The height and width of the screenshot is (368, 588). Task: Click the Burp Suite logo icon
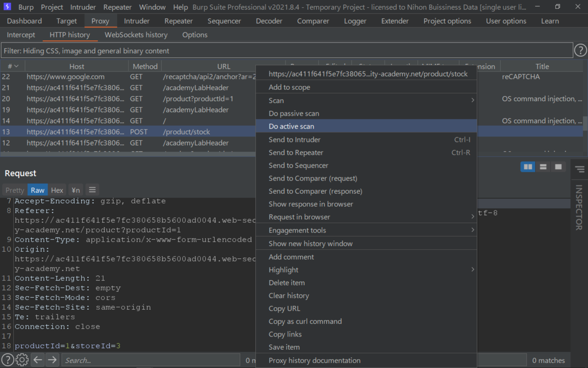(x=7, y=7)
